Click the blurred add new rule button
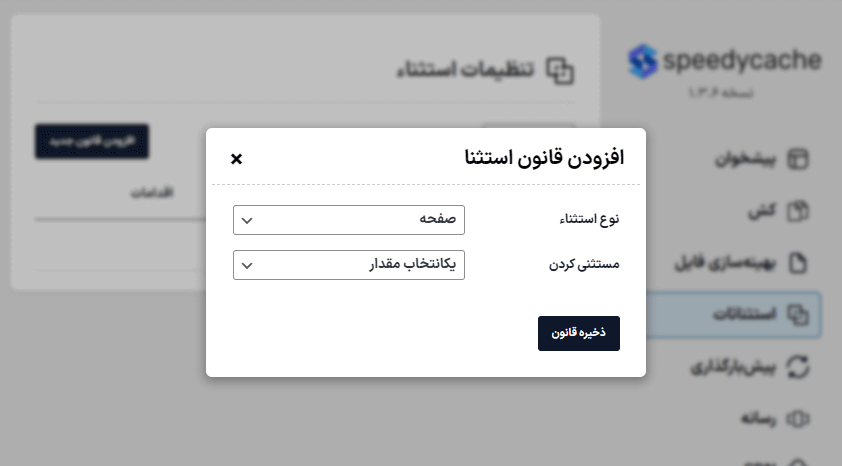Screen dimensions: 842x466 (92, 141)
